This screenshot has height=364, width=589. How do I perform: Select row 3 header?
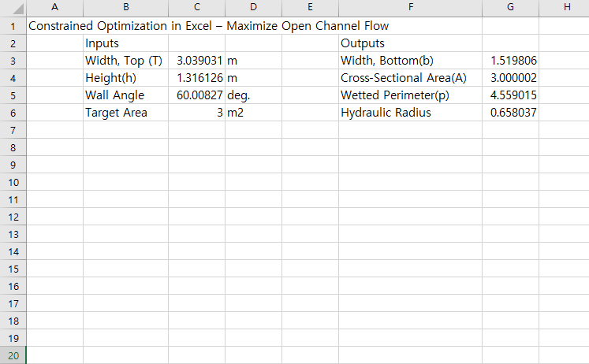pyautogui.click(x=13, y=61)
